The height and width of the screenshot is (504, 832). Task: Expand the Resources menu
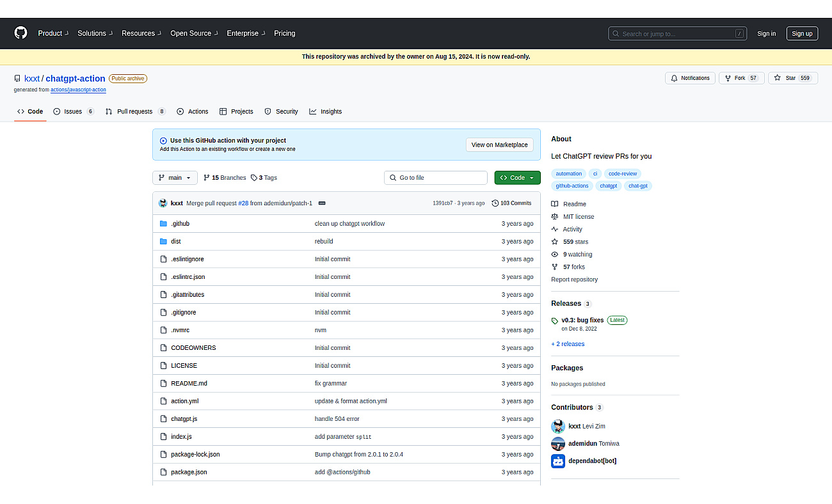click(x=141, y=33)
